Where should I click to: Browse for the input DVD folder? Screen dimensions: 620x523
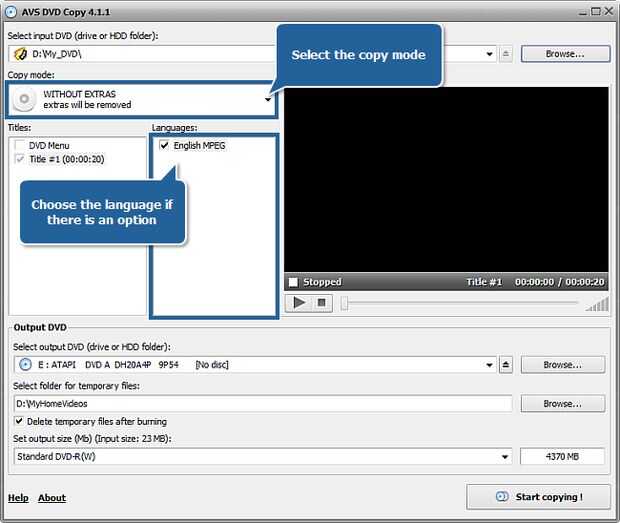pyautogui.click(x=565, y=54)
